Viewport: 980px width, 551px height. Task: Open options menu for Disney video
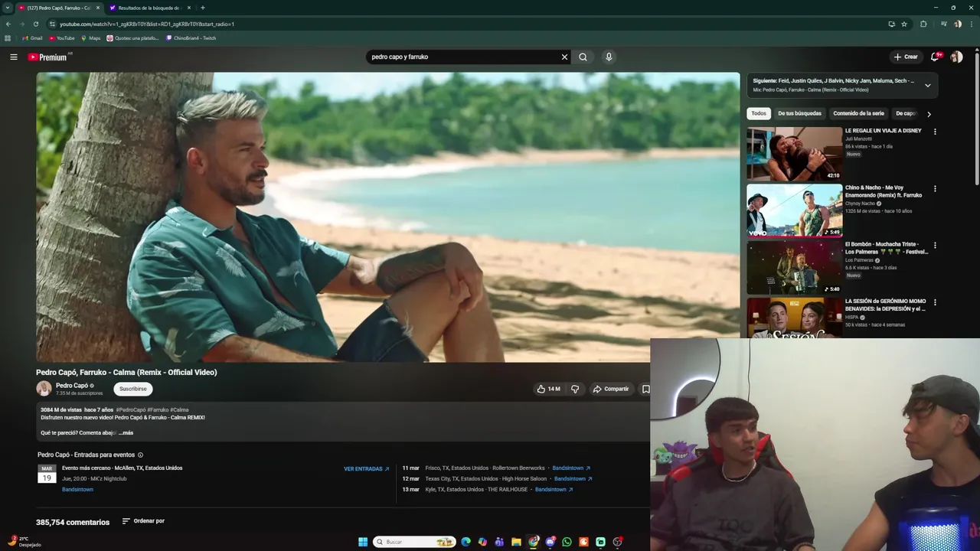pyautogui.click(x=934, y=132)
